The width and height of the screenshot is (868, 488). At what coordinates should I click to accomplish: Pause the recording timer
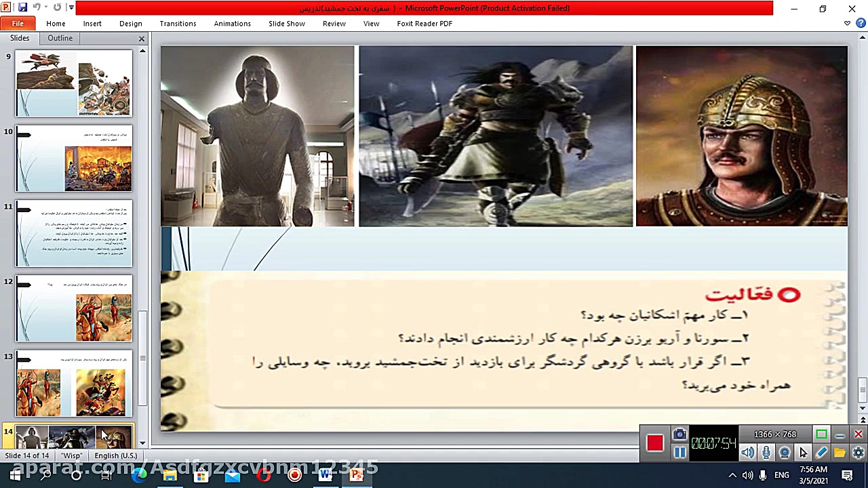coord(680,451)
